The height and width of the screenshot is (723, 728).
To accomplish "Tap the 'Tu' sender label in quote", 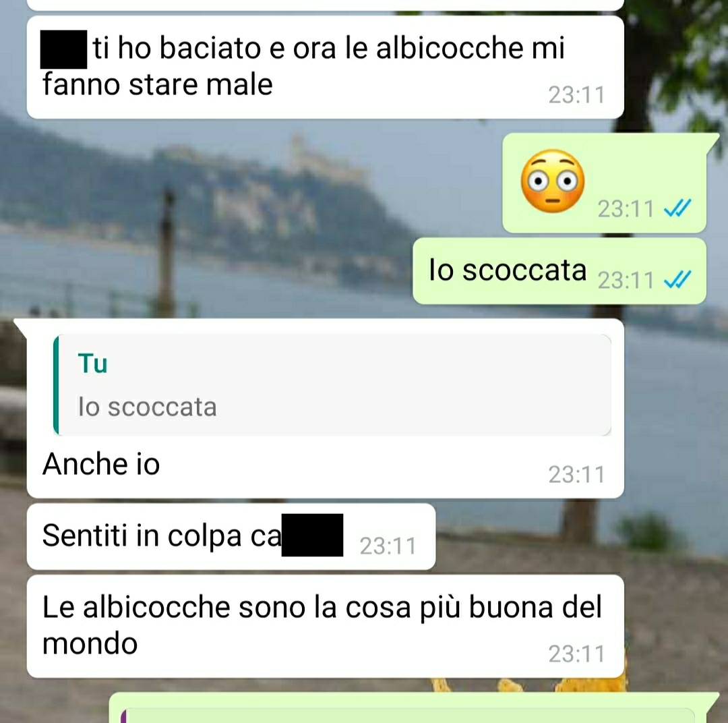I will [93, 364].
